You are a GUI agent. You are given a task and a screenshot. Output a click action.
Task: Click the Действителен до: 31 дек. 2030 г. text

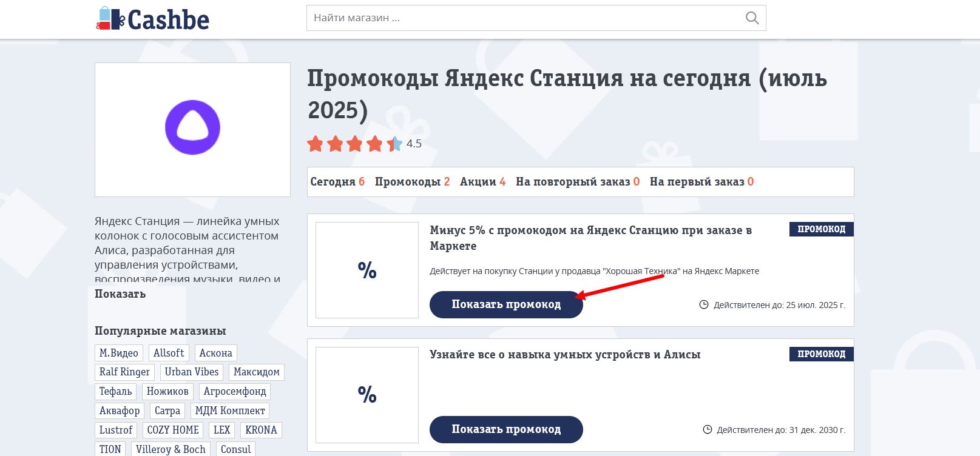coord(781,430)
